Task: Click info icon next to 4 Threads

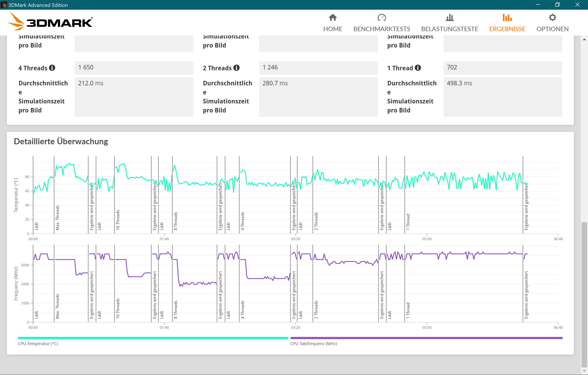Action: [x=52, y=68]
